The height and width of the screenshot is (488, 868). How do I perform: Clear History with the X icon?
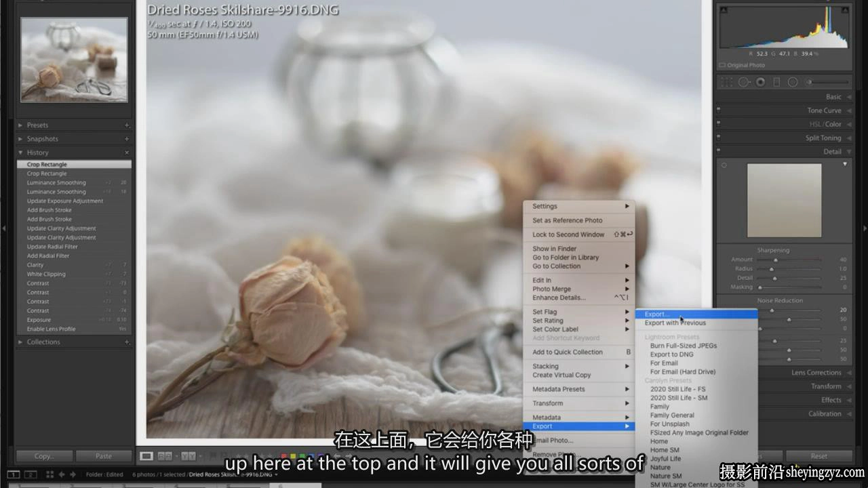[x=127, y=152]
